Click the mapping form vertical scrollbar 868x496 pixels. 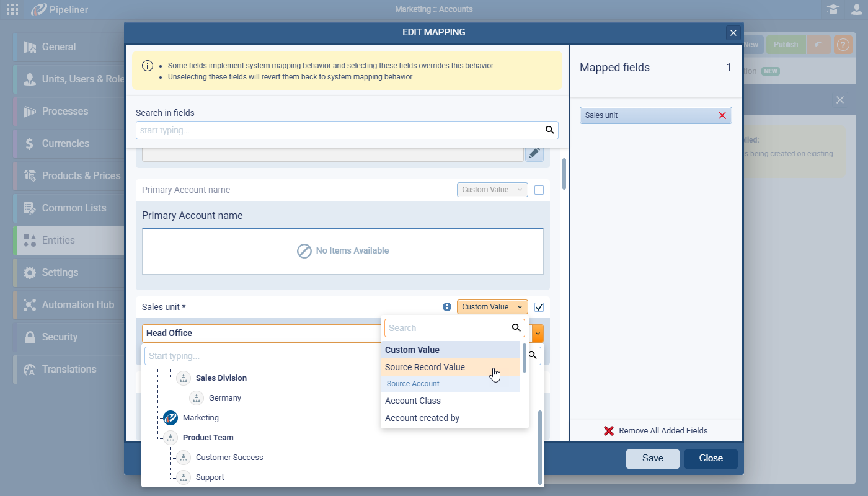point(564,174)
